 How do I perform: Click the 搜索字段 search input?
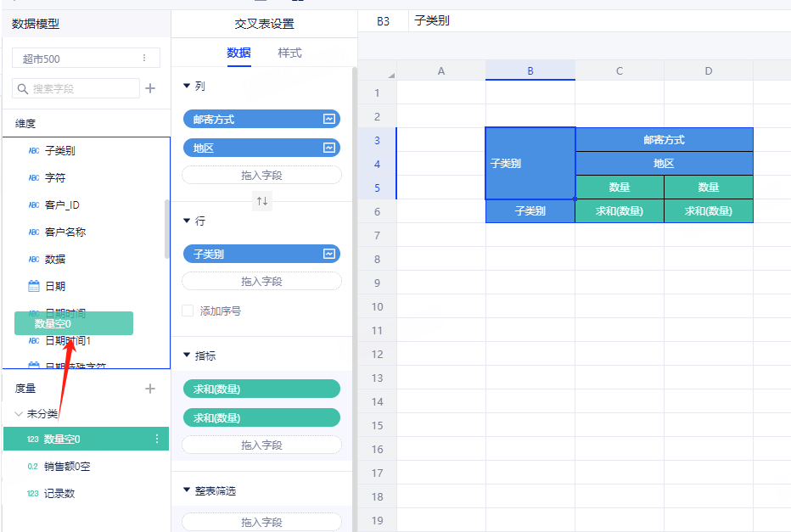click(x=82, y=88)
